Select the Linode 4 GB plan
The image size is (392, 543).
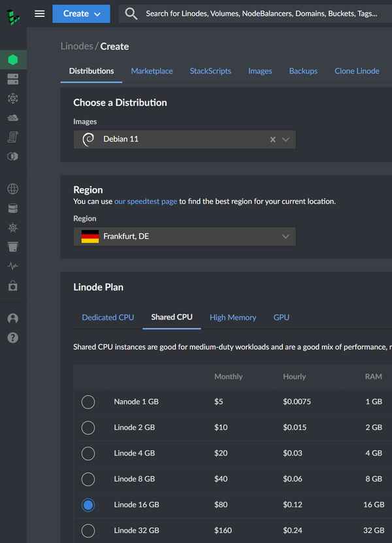88,453
